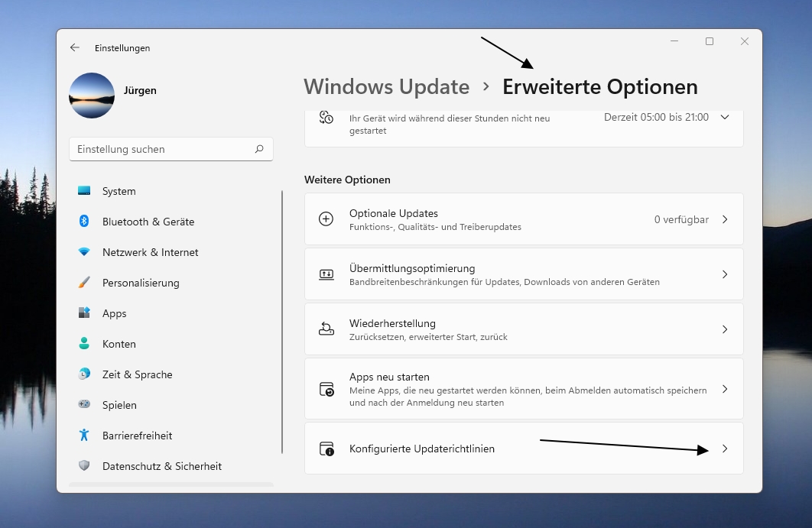This screenshot has height=528, width=812.
Task: Open Konfigurierte Updaterichtlinien entry
Action: [524, 449]
